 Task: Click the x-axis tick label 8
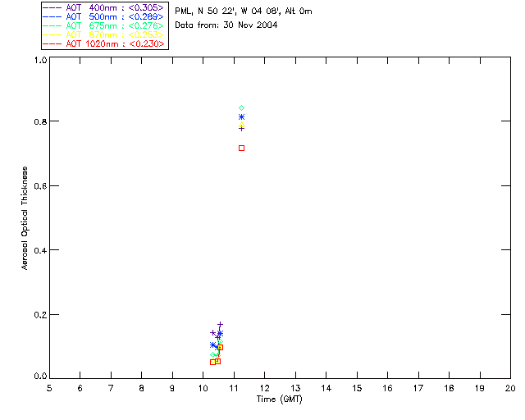[142, 388]
